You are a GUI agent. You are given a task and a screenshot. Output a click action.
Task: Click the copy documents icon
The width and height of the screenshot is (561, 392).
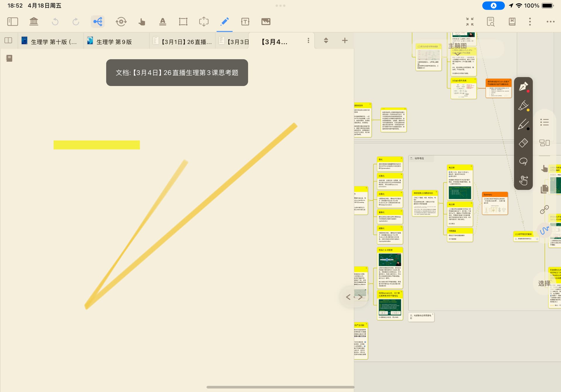[x=544, y=189]
